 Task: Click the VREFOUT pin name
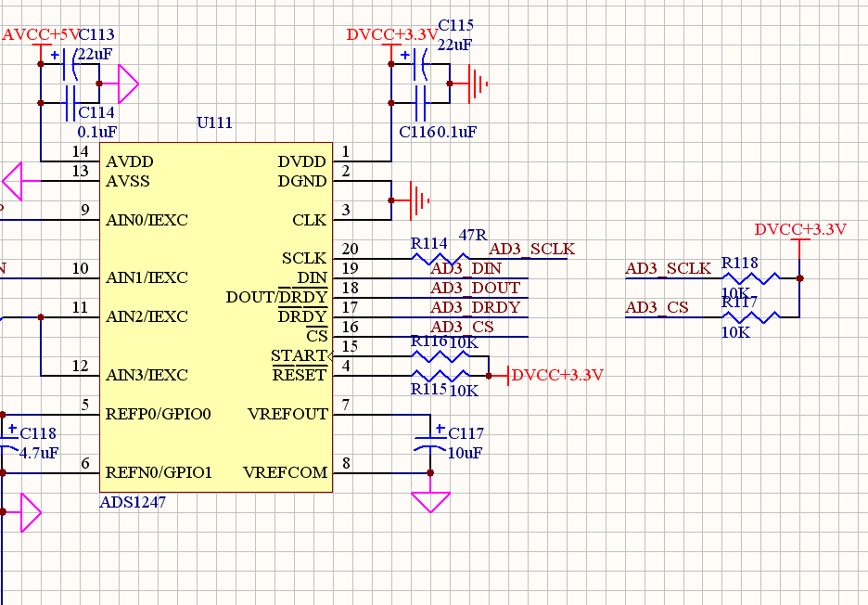click(x=287, y=414)
